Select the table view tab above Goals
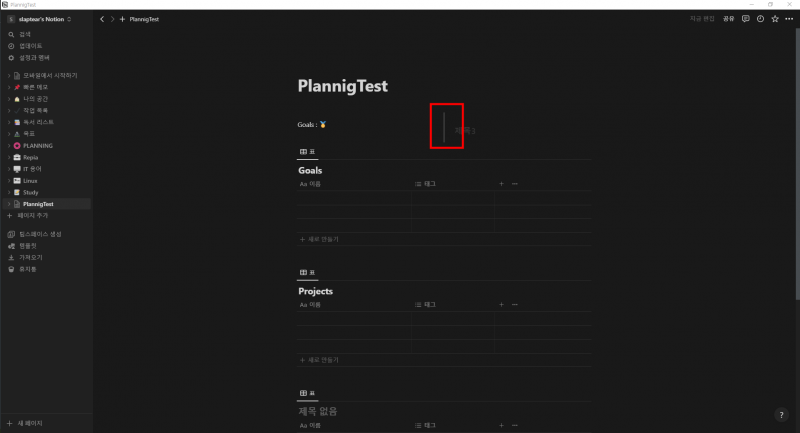The image size is (800, 433). pyautogui.click(x=307, y=152)
